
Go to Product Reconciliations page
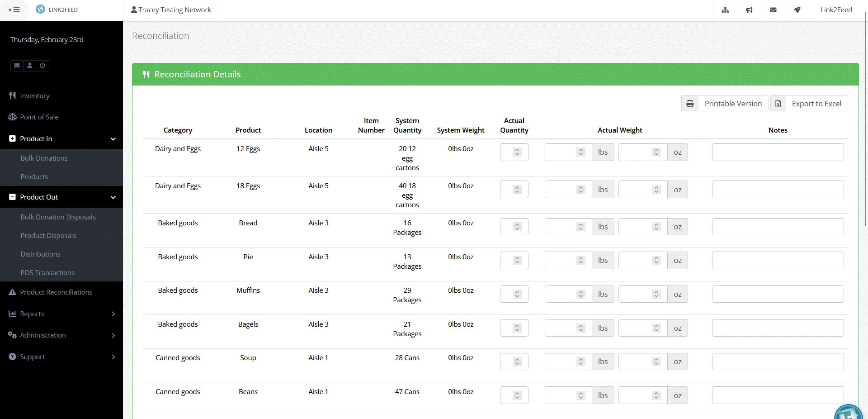pos(56,292)
